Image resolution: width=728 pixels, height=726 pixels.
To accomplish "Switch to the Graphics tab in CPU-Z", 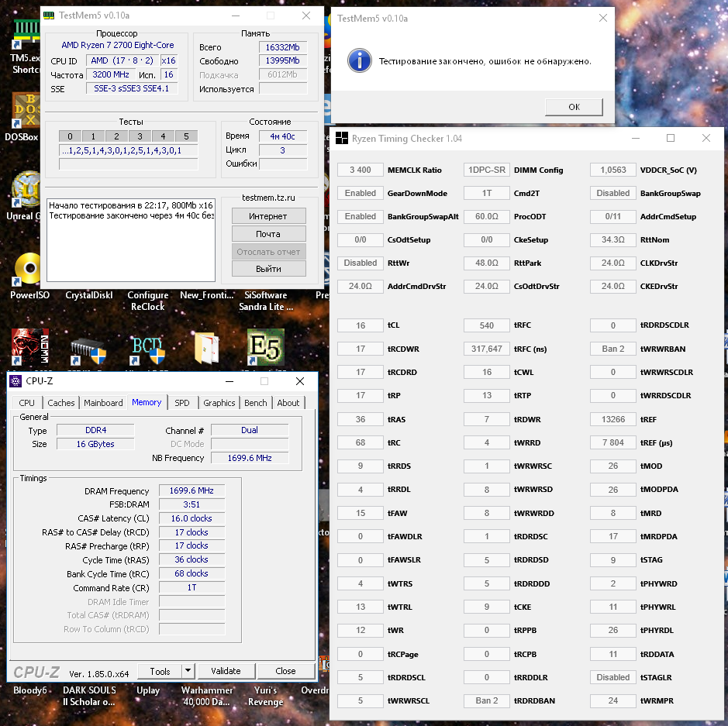I will (x=219, y=403).
